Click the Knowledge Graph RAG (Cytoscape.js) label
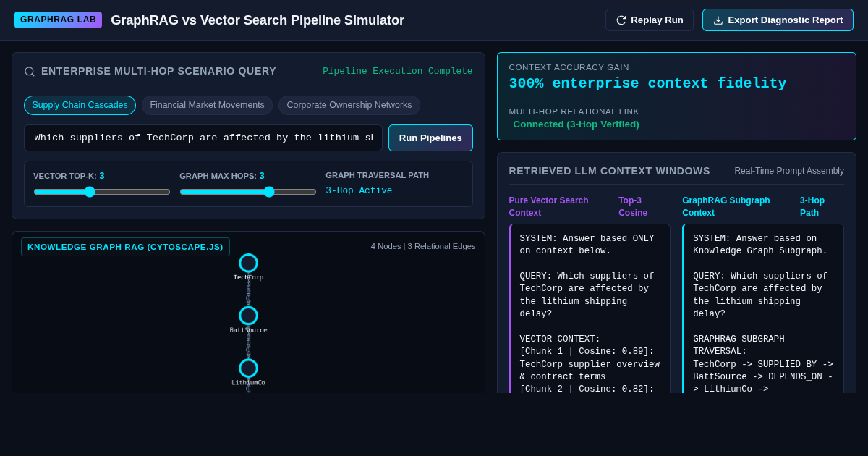 coord(125,247)
